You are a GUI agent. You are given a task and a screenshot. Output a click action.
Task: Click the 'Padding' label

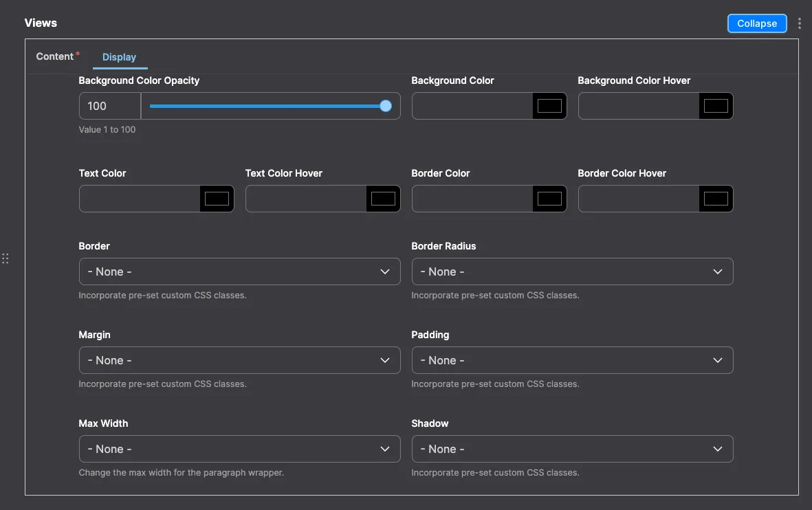[x=430, y=335]
